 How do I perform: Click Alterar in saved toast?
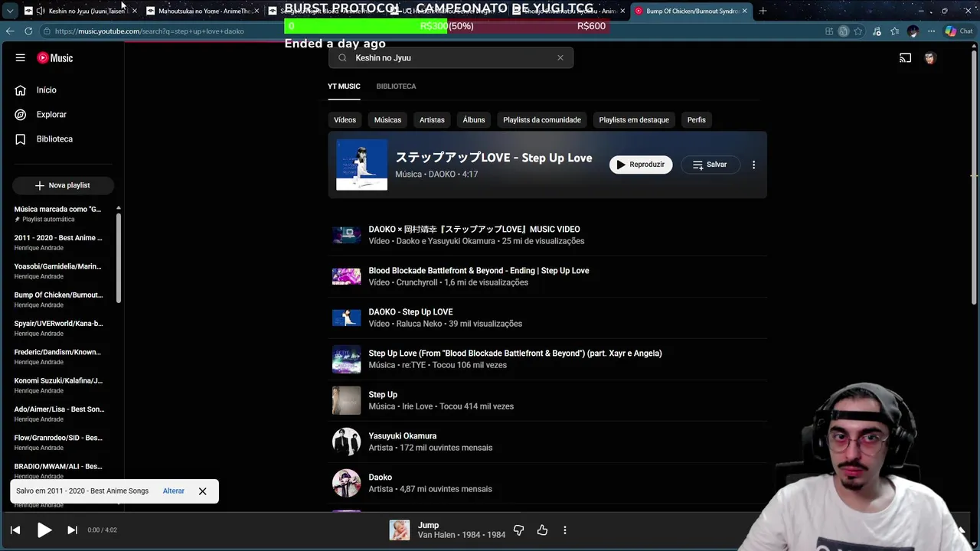tap(174, 491)
